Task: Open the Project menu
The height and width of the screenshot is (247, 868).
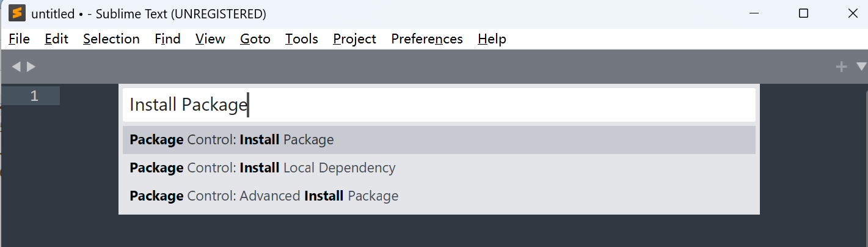Action: (354, 39)
